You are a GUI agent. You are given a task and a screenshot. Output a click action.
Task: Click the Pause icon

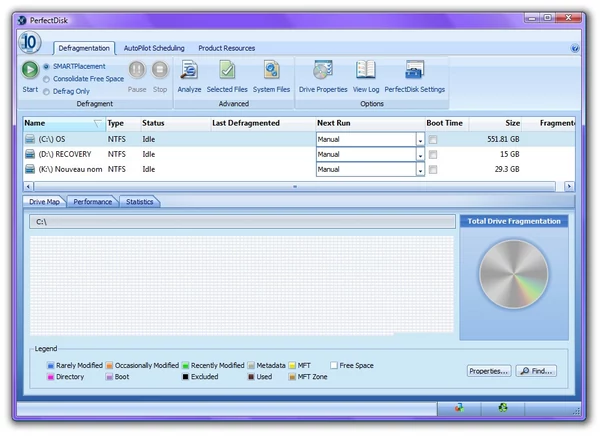(137, 70)
